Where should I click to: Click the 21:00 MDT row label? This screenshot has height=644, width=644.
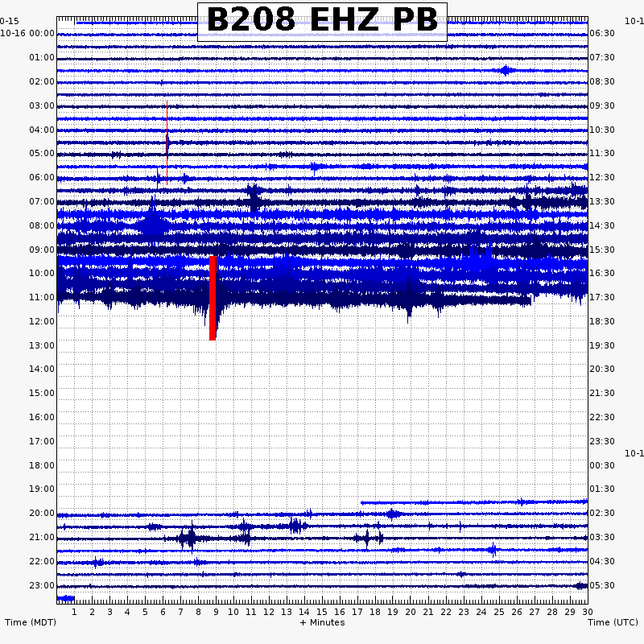(x=42, y=538)
